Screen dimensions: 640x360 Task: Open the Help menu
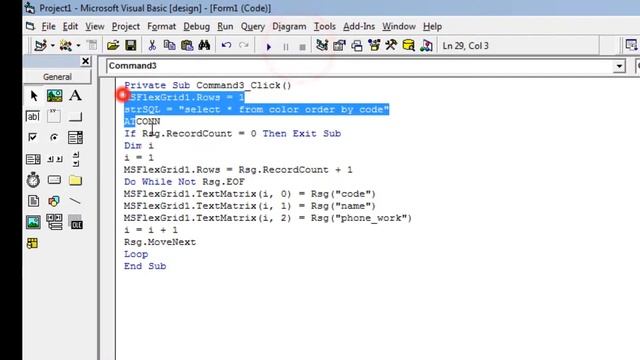(432, 27)
